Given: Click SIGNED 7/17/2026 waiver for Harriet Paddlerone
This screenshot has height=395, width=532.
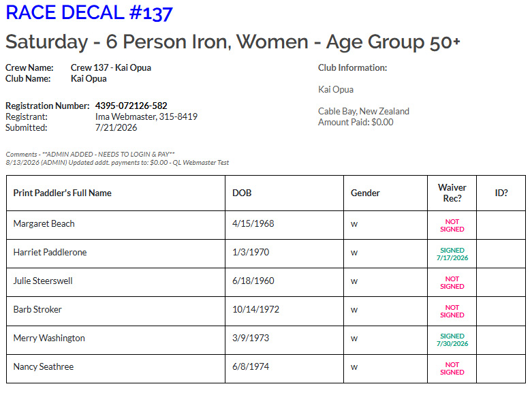Looking at the screenshot, I should coord(452,254).
